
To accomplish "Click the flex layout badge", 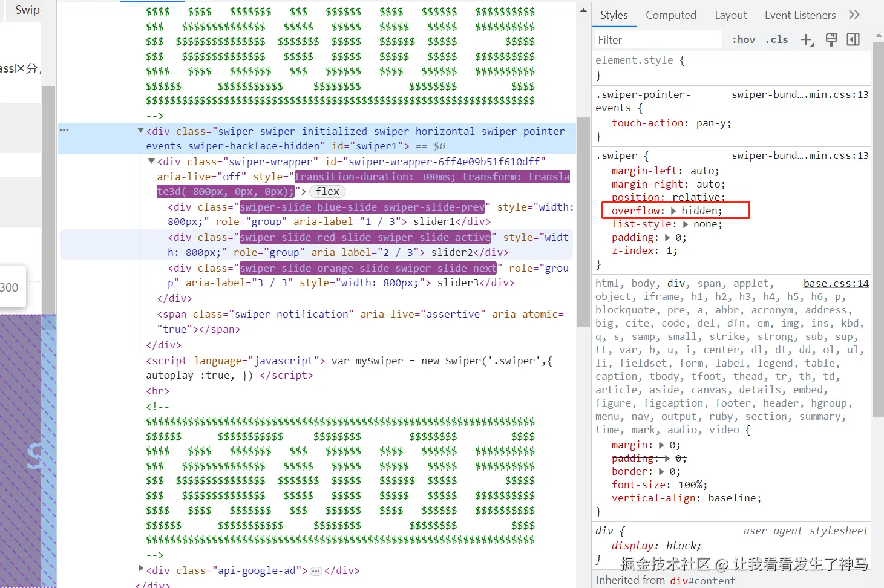I will (327, 191).
